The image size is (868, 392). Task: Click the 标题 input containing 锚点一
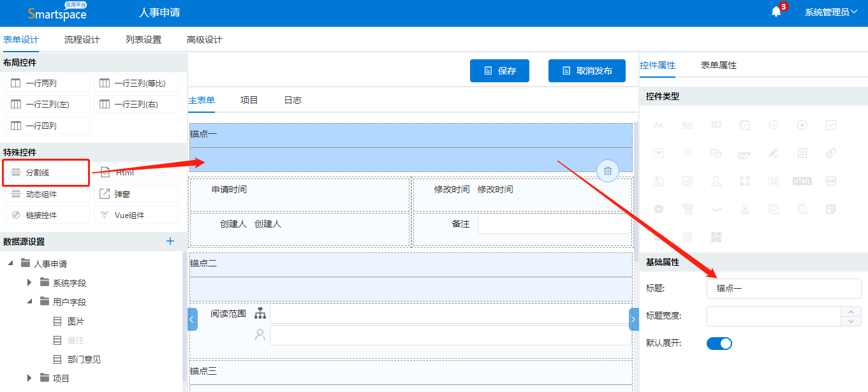784,288
